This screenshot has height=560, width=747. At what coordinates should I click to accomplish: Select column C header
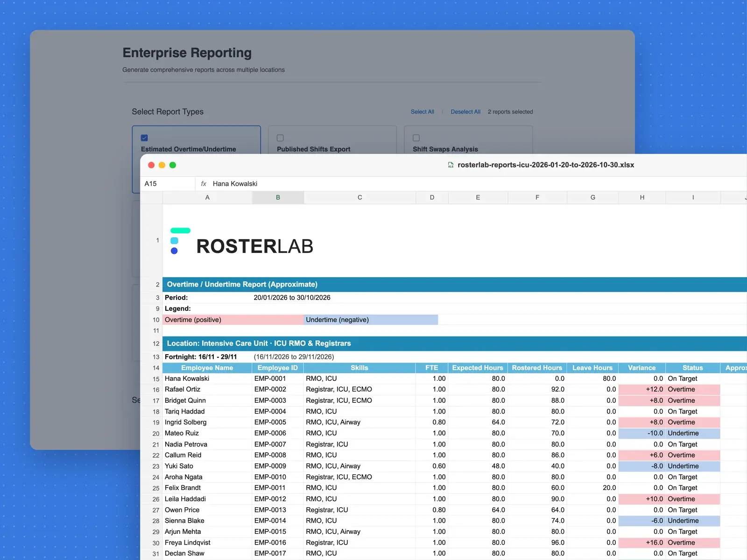tap(359, 197)
